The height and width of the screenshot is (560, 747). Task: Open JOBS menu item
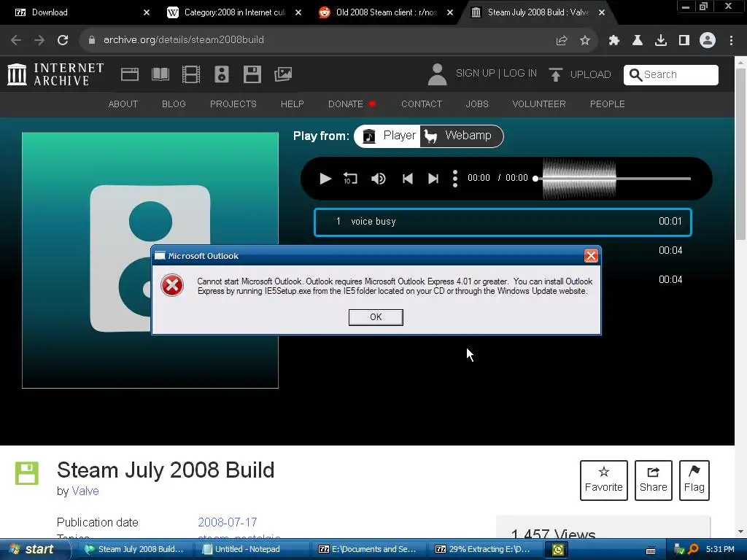[x=477, y=104]
